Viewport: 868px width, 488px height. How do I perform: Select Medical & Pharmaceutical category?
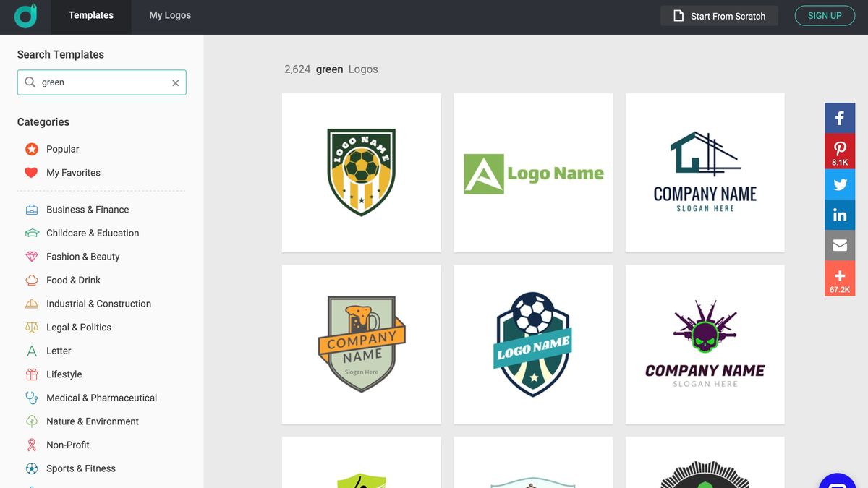coord(101,398)
